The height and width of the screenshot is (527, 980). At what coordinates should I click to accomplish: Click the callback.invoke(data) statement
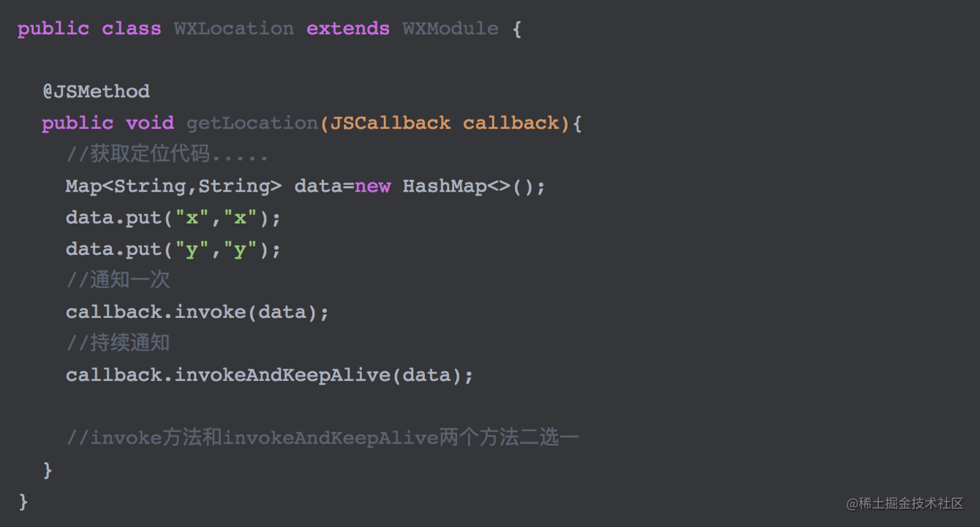197,311
